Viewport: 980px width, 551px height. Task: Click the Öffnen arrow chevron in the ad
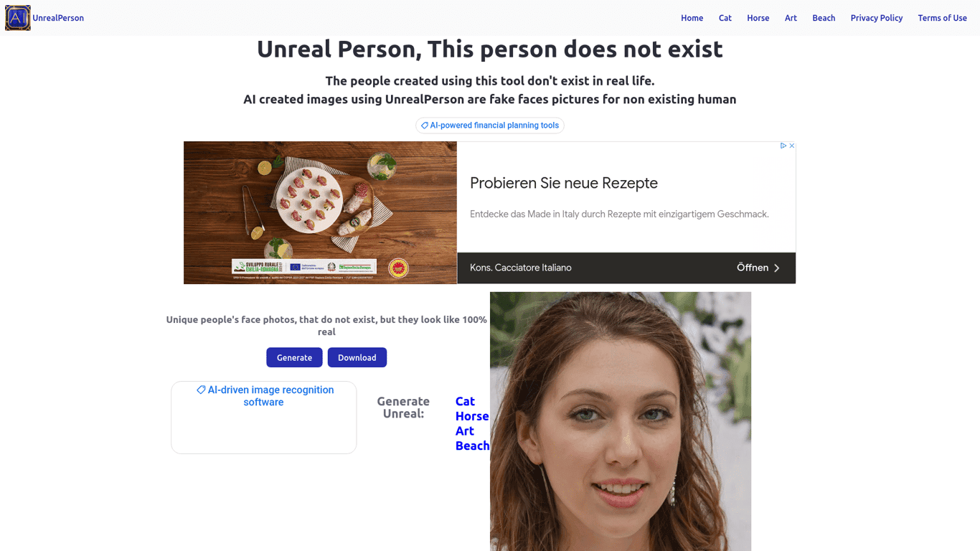776,268
